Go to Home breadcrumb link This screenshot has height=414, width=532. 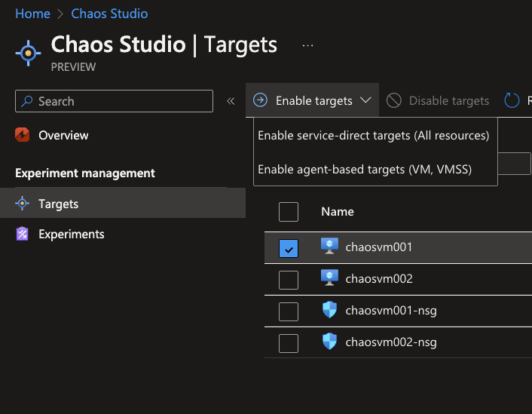(x=32, y=14)
